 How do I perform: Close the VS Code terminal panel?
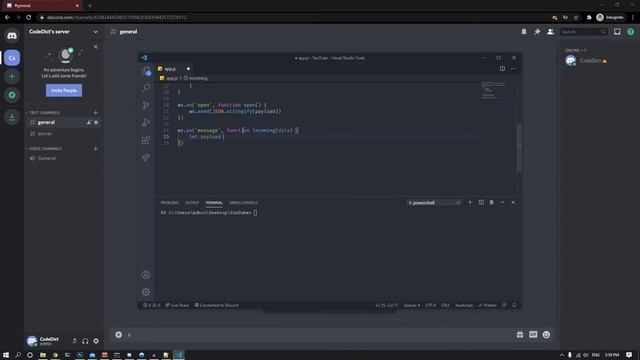(513, 202)
